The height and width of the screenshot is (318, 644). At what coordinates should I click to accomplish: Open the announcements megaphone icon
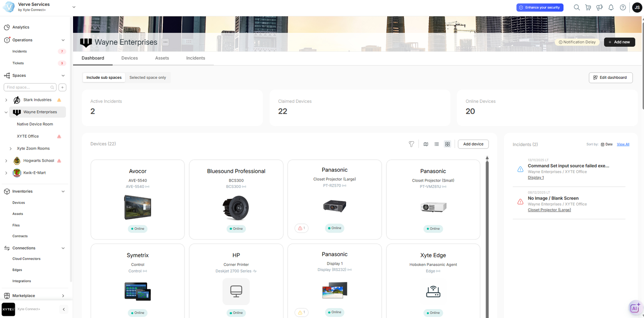tap(600, 7)
